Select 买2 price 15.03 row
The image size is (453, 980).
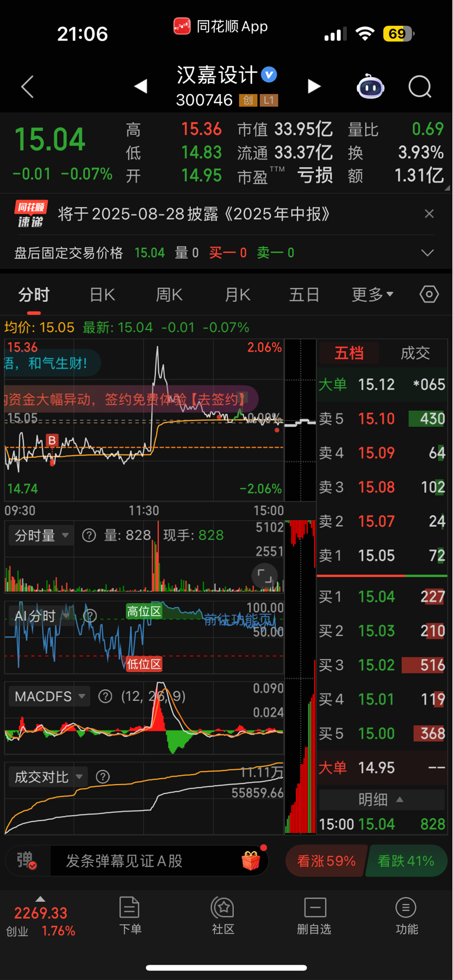click(382, 631)
